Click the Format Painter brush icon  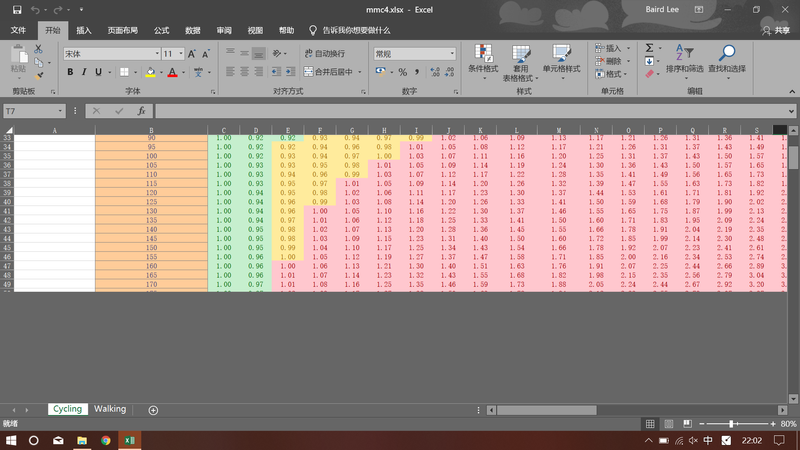click(x=40, y=75)
